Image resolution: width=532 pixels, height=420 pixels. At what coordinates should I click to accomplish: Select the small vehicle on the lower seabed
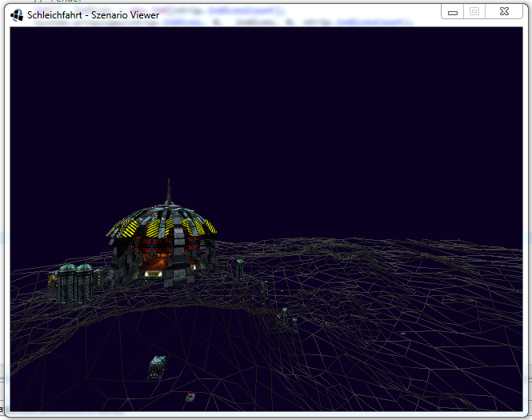[x=158, y=366]
